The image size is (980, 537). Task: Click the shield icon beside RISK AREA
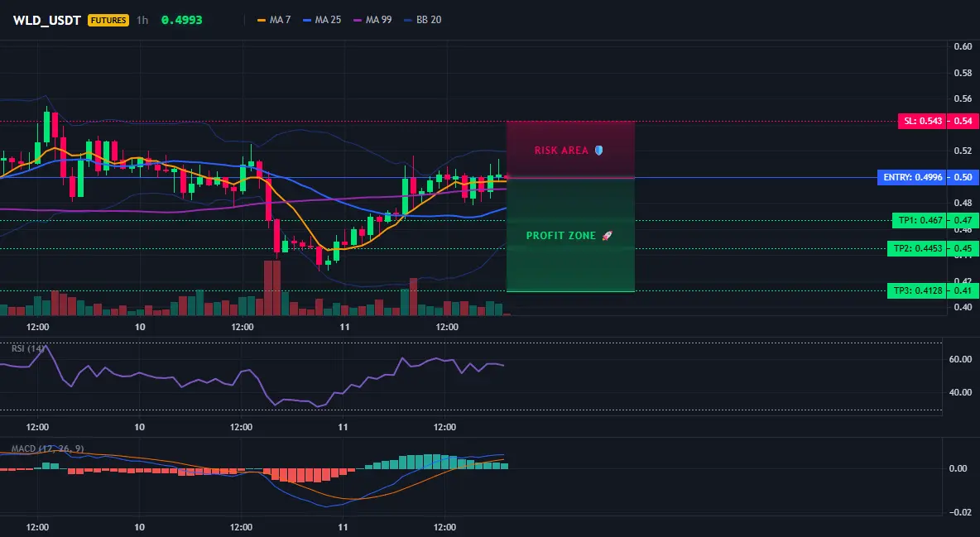pos(598,151)
